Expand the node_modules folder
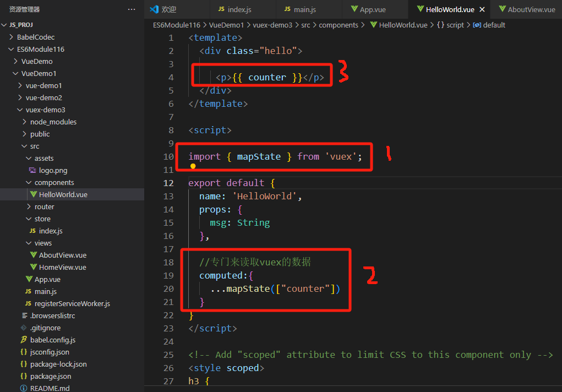Screen dimensions: 562x392 point(24,122)
